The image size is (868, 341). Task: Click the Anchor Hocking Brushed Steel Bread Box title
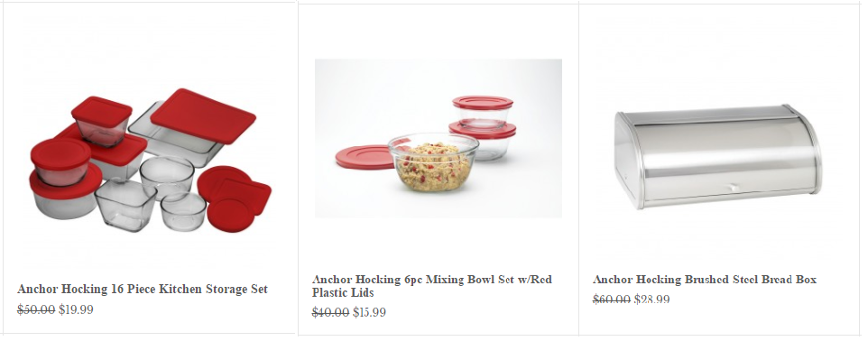click(705, 280)
